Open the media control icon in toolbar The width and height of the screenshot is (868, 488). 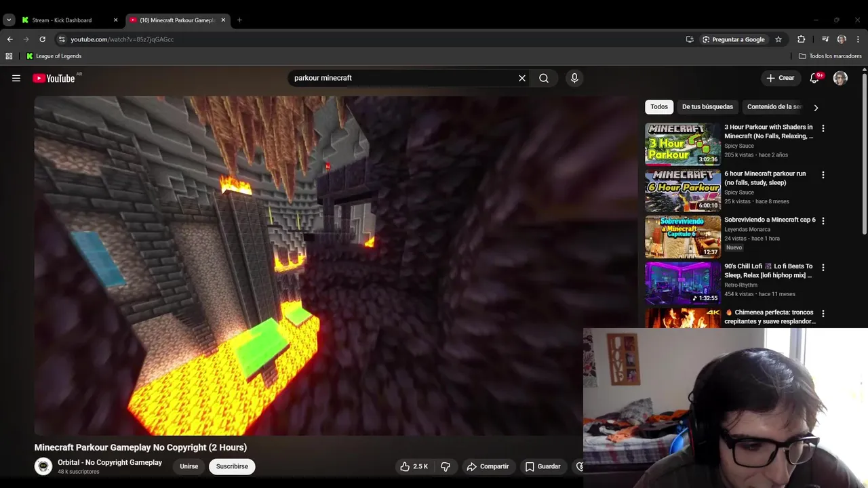click(x=825, y=39)
